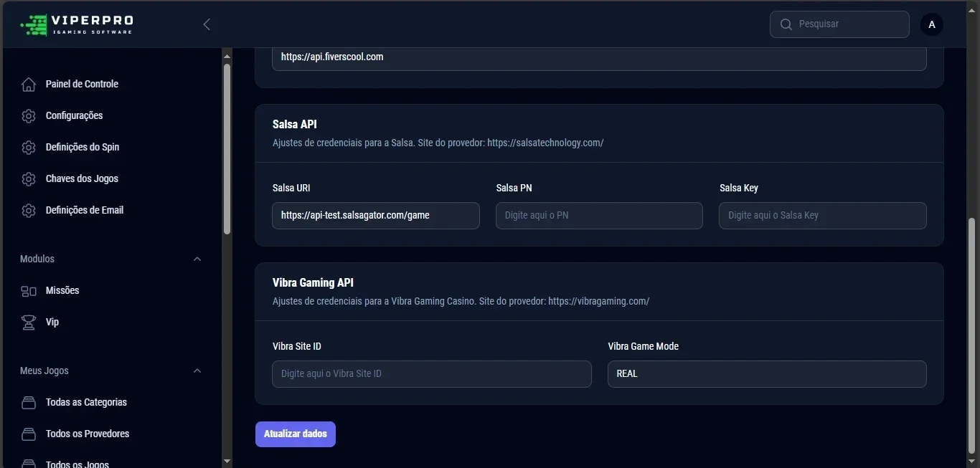Focus the Salsa Key input field
Viewport: 980px width, 468px height.
[823, 216]
